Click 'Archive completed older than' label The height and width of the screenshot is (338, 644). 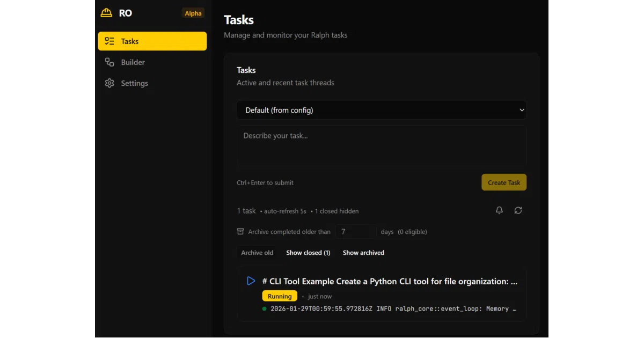coord(289,232)
